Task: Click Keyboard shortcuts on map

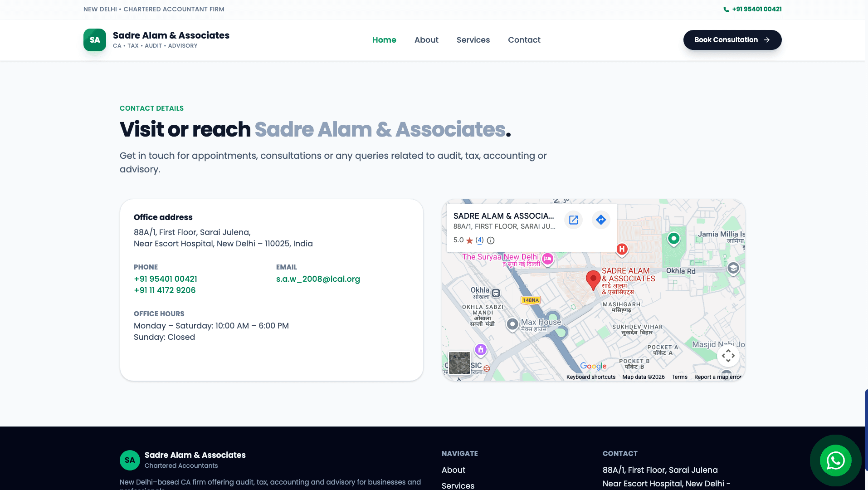Action: [x=591, y=377]
